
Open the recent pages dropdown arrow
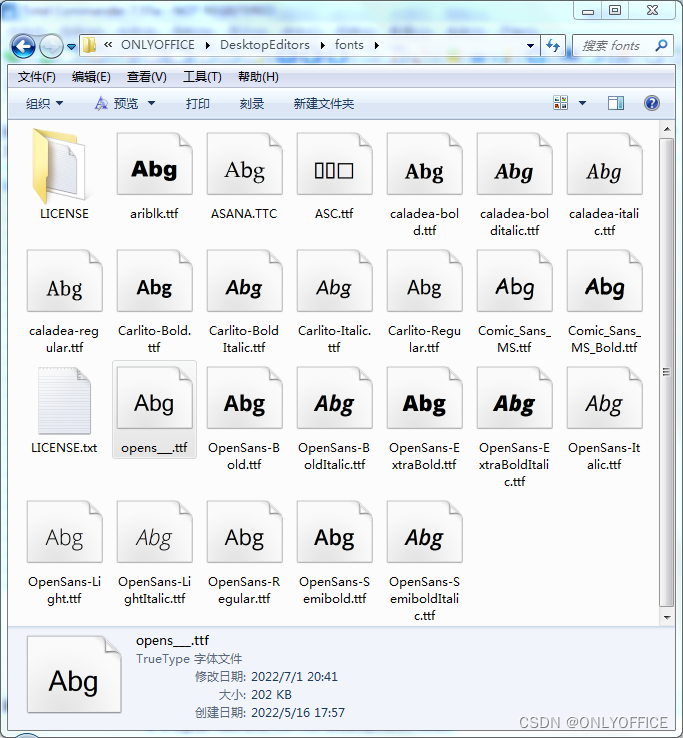(72, 47)
